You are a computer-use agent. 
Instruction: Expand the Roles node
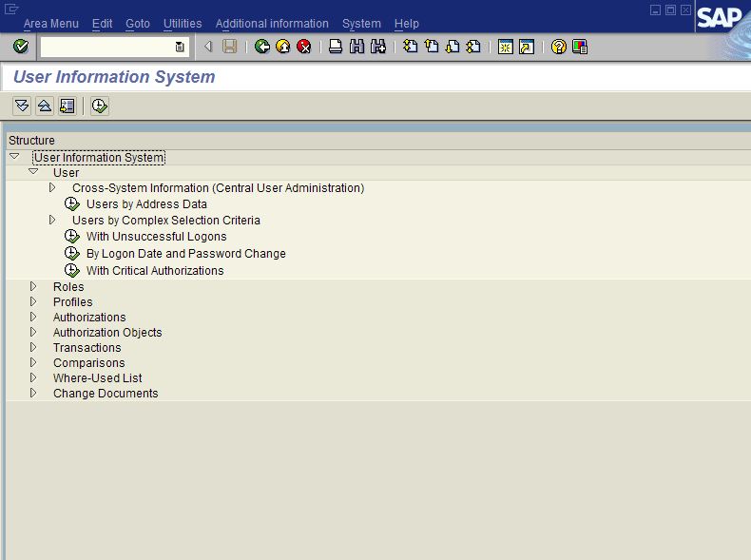point(33,286)
